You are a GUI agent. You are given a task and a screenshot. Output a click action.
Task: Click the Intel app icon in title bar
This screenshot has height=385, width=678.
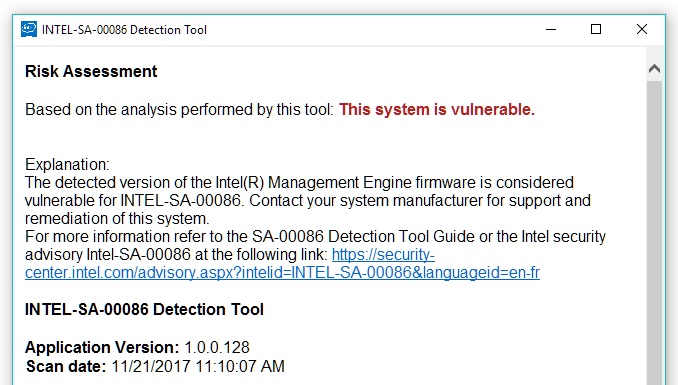pos(29,29)
